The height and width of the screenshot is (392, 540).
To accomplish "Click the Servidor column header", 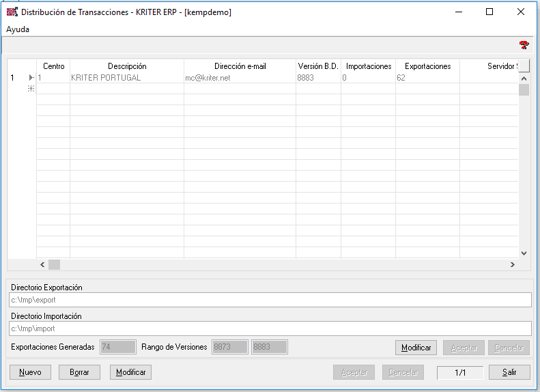I will [489, 66].
